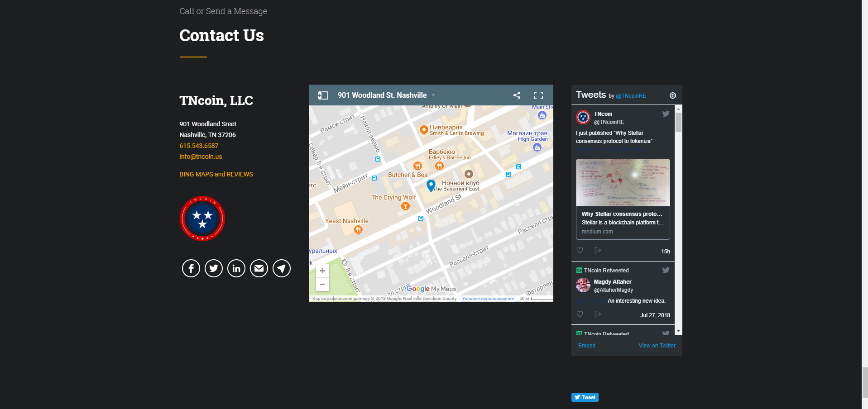Click Edley's Bar-B-Que marker

tap(439, 166)
